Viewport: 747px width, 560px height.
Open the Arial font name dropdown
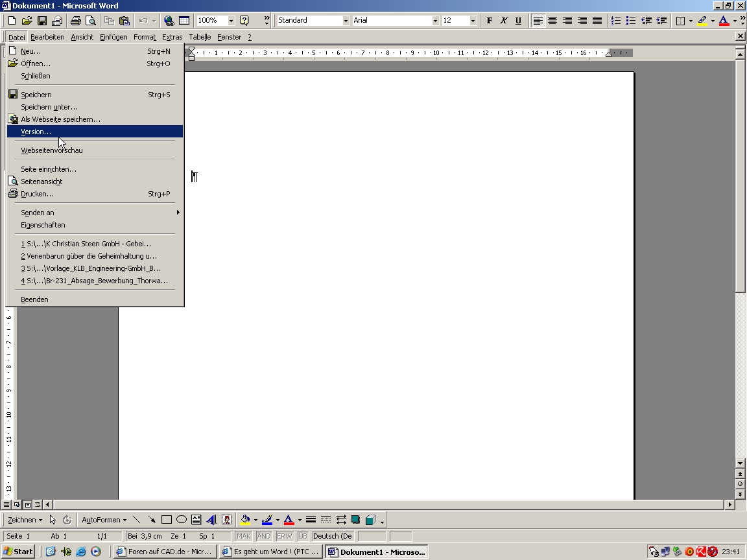pos(435,21)
